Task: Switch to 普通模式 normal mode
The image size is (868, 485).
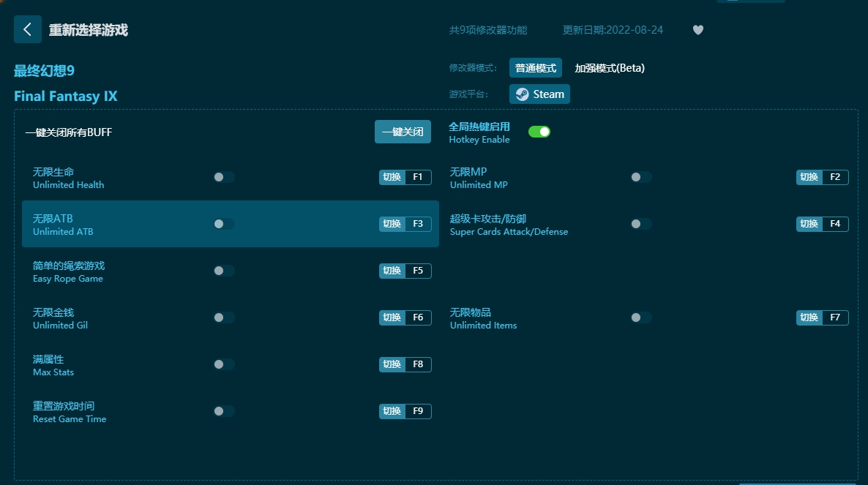Action: 535,68
